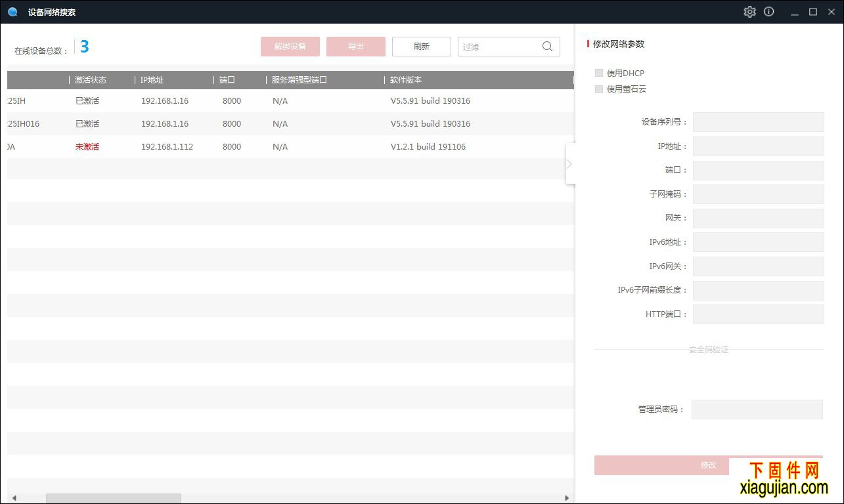This screenshot has height=504, width=844.
Task: Open the about info icon
Action: [769, 12]
